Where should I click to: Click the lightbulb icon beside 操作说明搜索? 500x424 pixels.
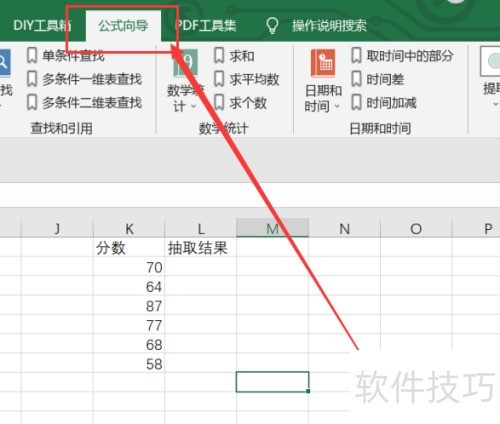272,25
